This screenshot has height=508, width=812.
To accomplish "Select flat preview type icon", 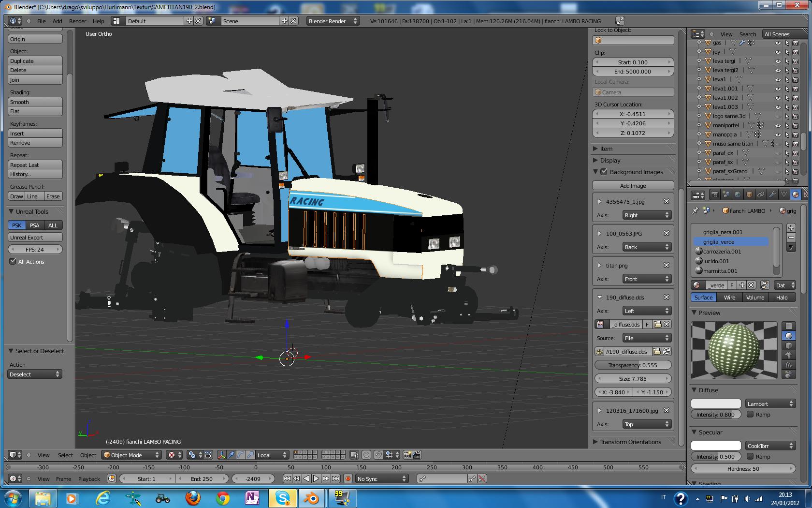I will pyautogui.click(x=789, y=326).
